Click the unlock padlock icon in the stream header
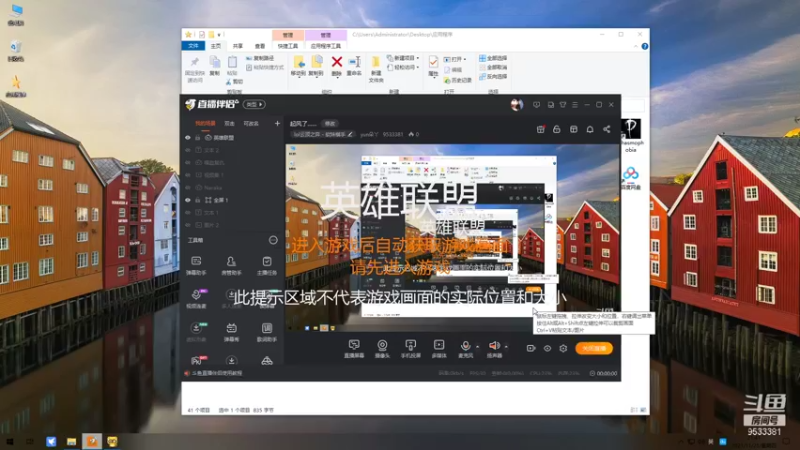 tap(557, 130)
